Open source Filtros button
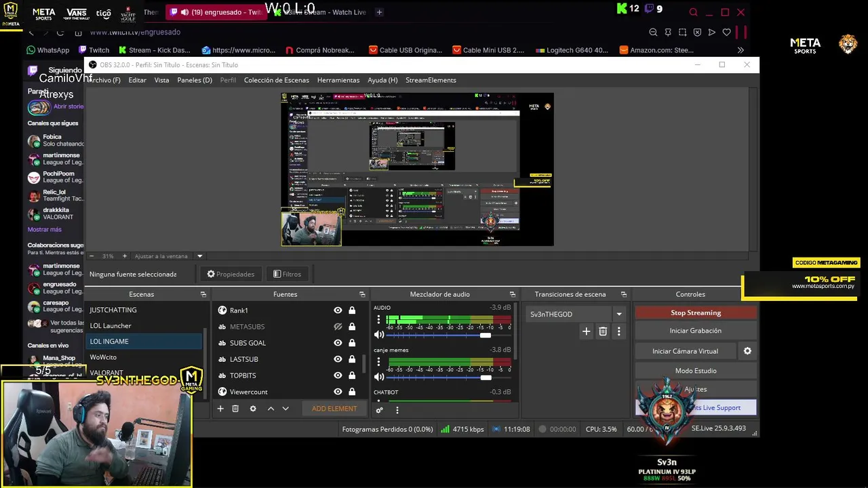Image resolution: width=868 pixels, height=488 pixels. pos(287,274)
